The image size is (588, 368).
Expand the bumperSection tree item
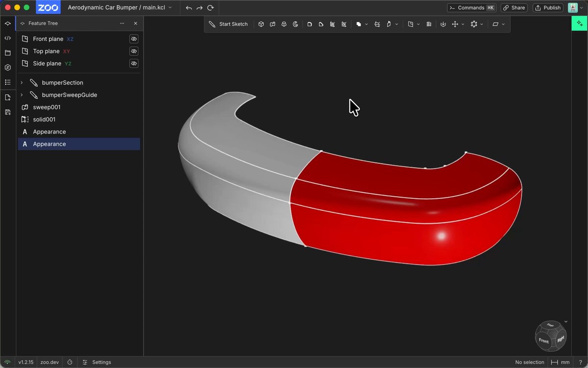tap(22, 82)
